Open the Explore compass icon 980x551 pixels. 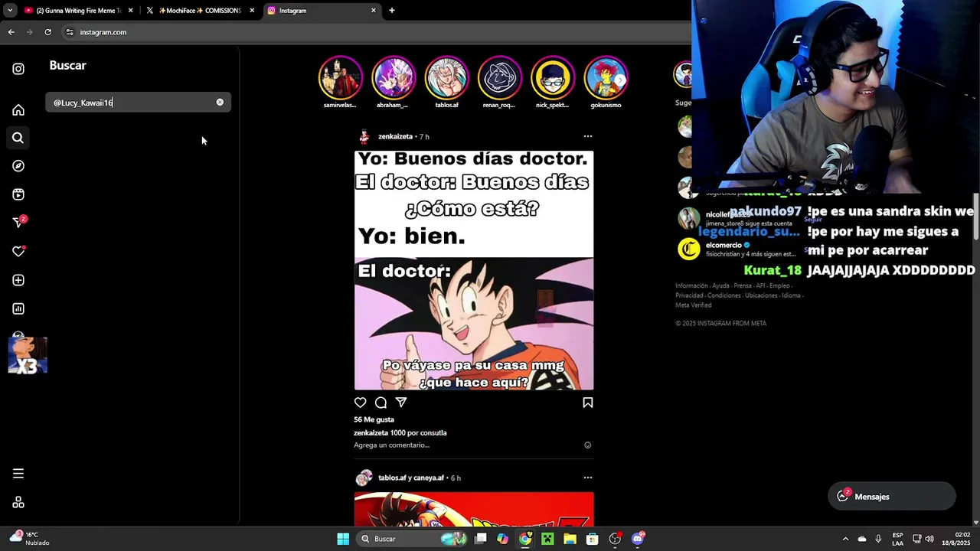(18, 166)
